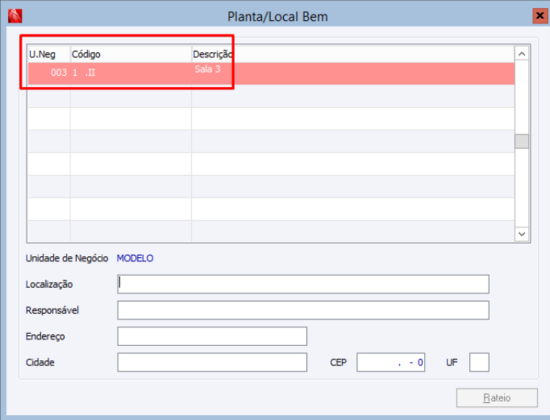Image resolution: width=550 pixels, height=420 pixels.
Task: Click the MODELO business unit label
Action: [135, 258]
